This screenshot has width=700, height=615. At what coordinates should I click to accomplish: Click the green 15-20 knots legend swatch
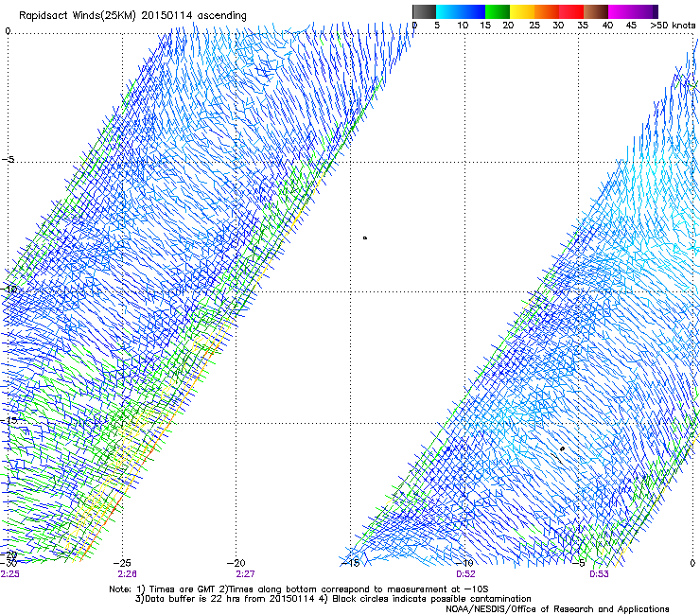[498, 11]
